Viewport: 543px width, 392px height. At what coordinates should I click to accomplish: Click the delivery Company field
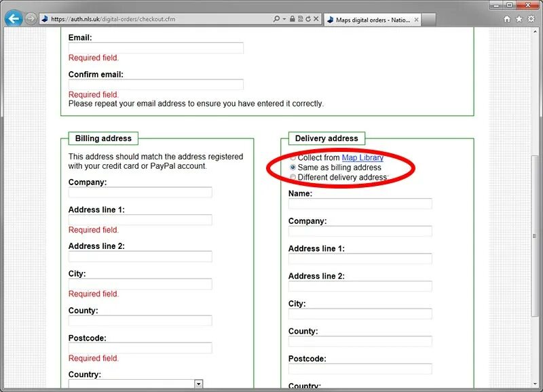click(x=360, y=231)
